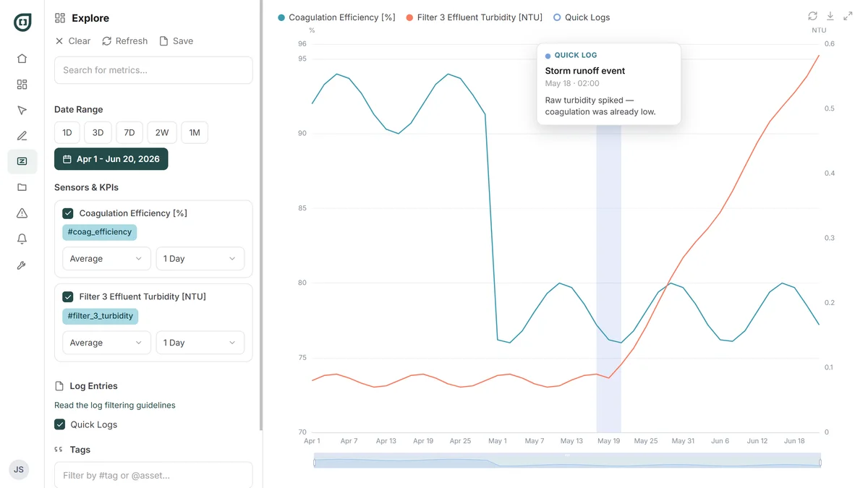The width and height of the screenshot is (868, 488).
Task: Open the dashboards grid sidebar icon
Action: 22,85
